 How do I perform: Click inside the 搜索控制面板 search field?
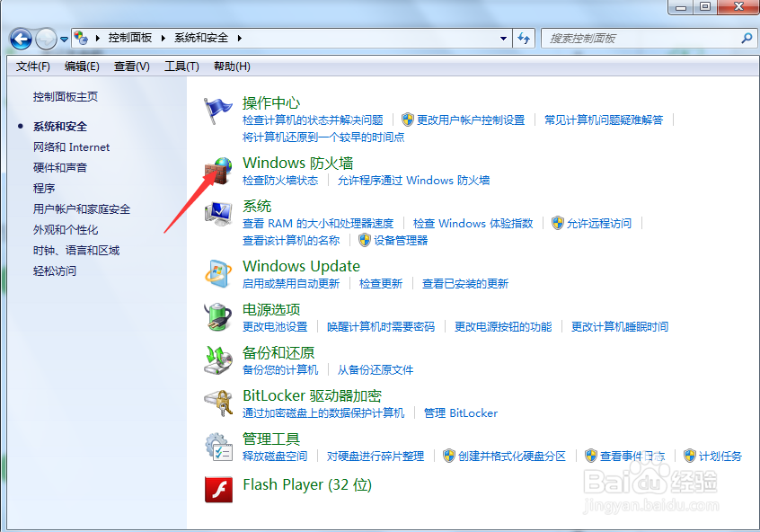coord(642,39)
